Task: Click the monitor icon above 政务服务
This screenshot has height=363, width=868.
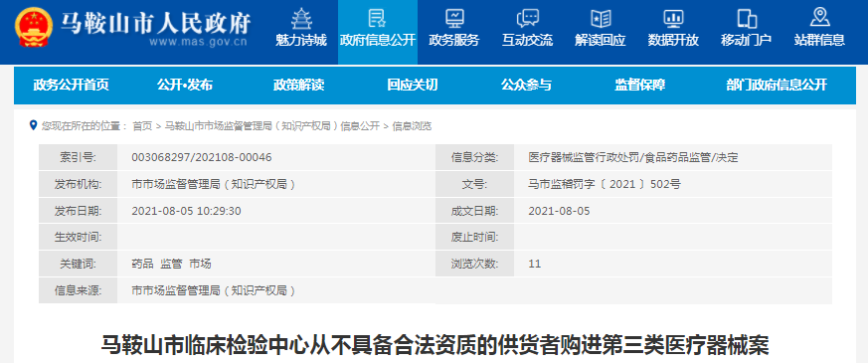Action: click(454, 18)
